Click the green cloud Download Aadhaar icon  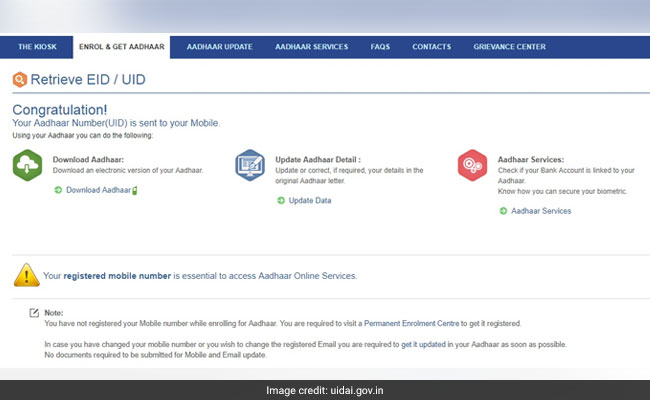coord(27,165)
